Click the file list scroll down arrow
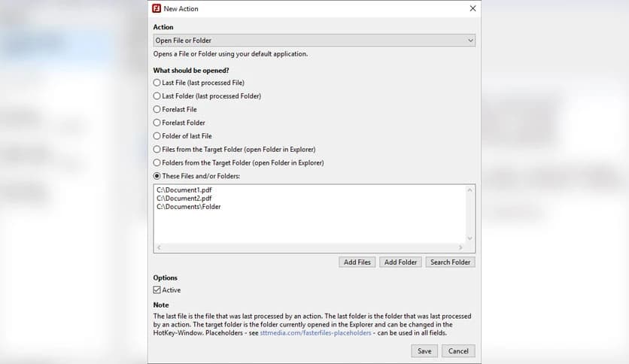 469,238
